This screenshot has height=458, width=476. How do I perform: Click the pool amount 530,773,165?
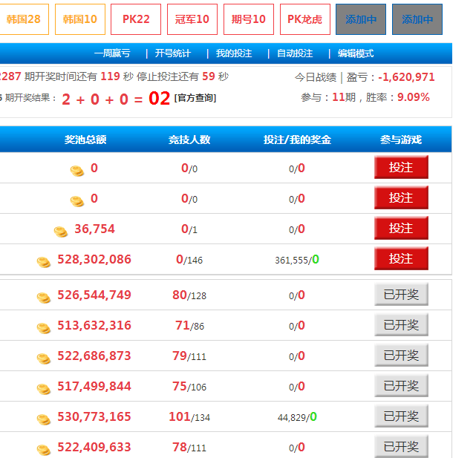94,416
